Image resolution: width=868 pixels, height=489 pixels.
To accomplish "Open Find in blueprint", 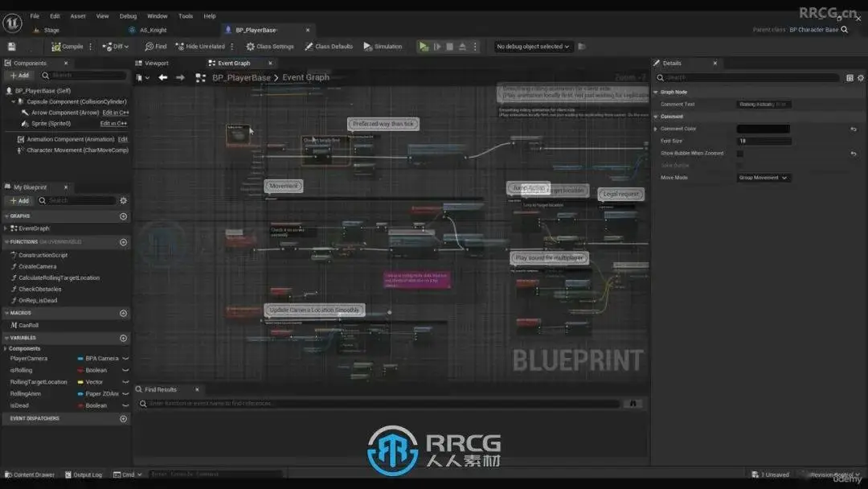I will 156,47.
